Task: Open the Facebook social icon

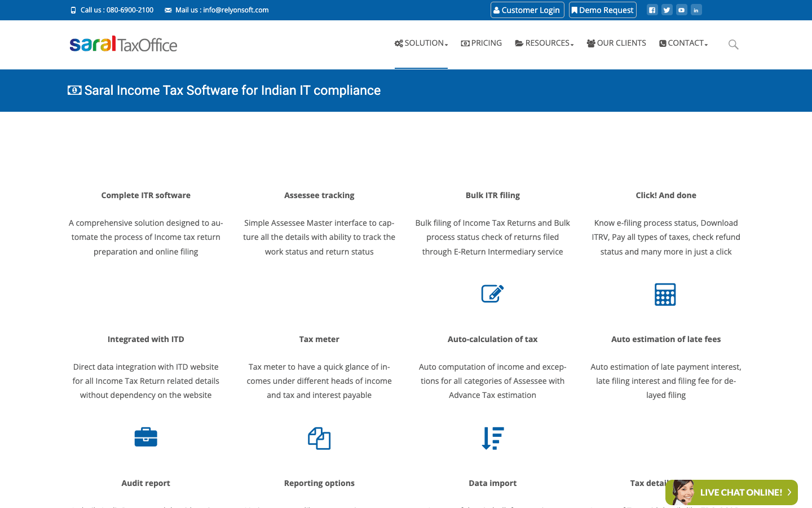Action: click(652, 10)
